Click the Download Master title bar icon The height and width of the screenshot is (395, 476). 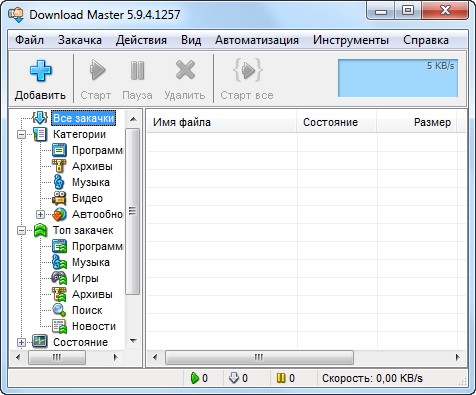pos(16,15)
